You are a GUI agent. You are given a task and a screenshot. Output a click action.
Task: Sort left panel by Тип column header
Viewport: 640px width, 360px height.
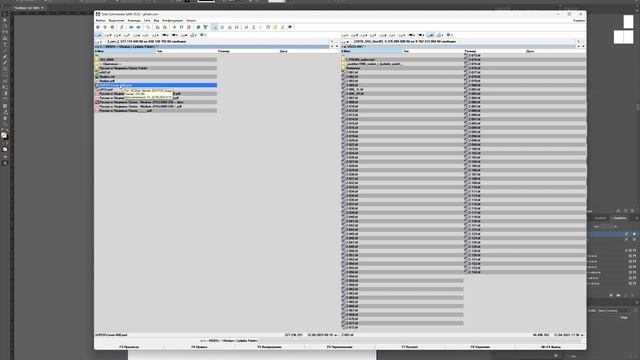pyautogui.click(x=187, y=51)
